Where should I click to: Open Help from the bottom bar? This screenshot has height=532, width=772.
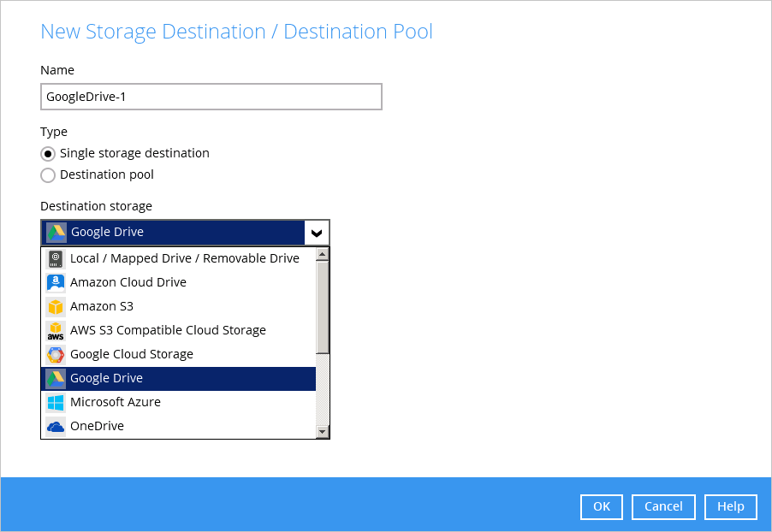tap(731, 506)
